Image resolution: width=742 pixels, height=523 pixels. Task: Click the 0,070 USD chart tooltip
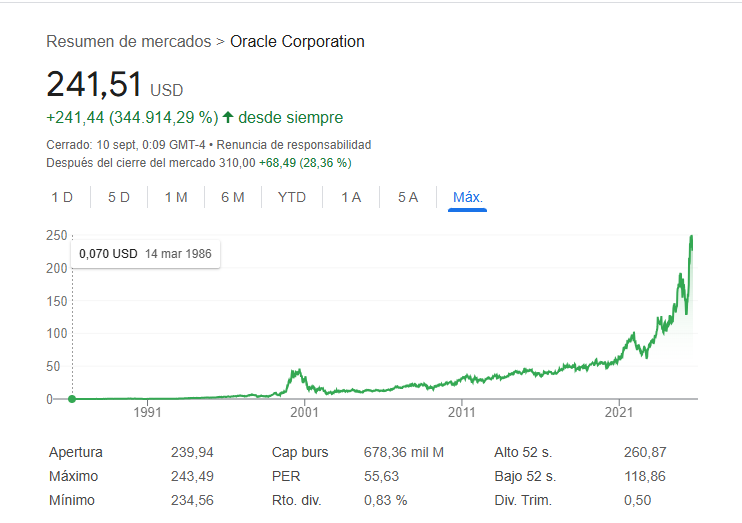click(x=145, y=254)
